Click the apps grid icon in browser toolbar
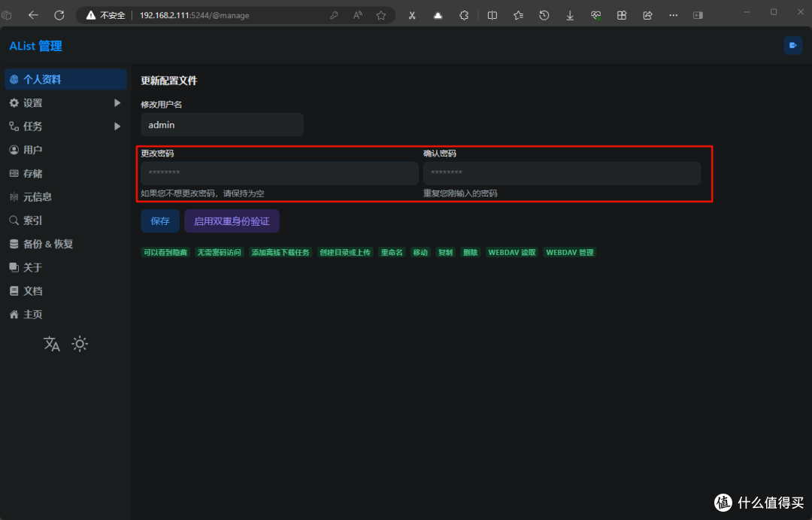This screenshot has height=520, width=812. pyautogui.click(x=622, y=15)
